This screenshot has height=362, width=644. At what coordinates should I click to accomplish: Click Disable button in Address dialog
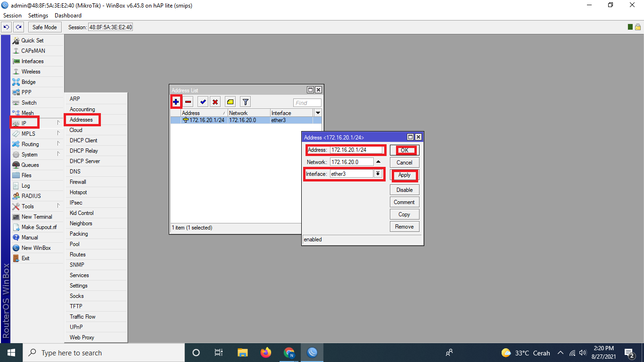(405, 190)
